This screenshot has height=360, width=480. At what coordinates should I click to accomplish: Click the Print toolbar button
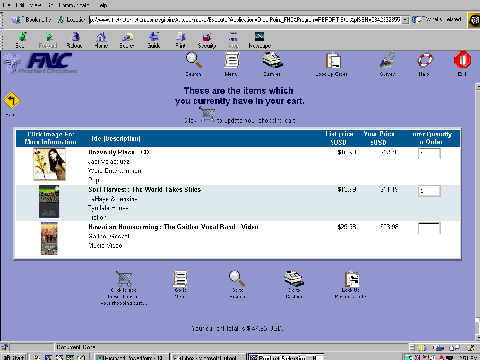coord(180,40)
